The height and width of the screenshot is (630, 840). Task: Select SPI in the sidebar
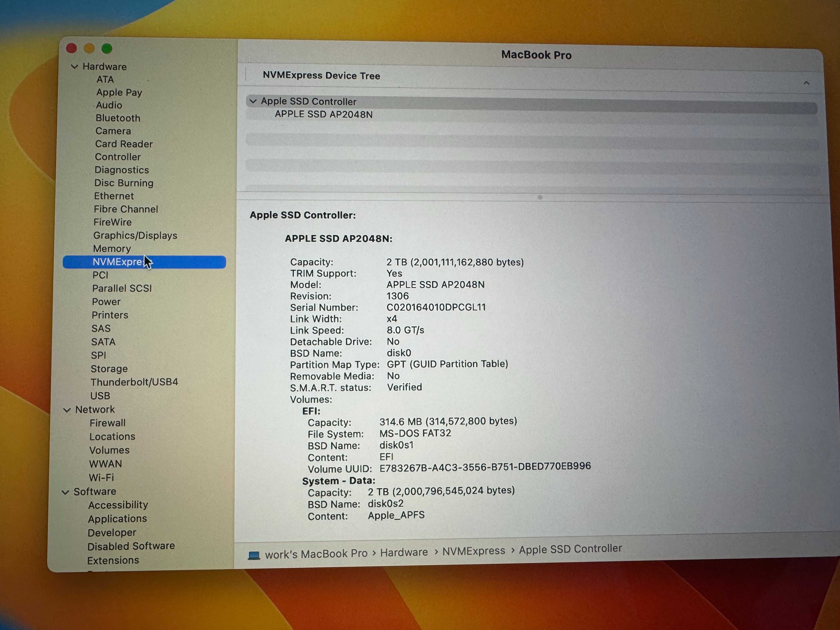click(x=98, y=355)
